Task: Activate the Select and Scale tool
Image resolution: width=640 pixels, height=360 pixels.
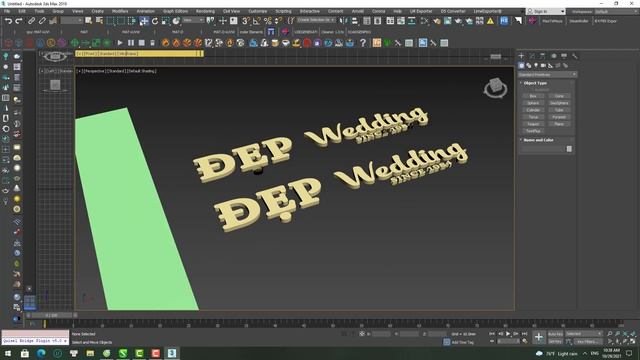Action: click(x=166, y=21)
